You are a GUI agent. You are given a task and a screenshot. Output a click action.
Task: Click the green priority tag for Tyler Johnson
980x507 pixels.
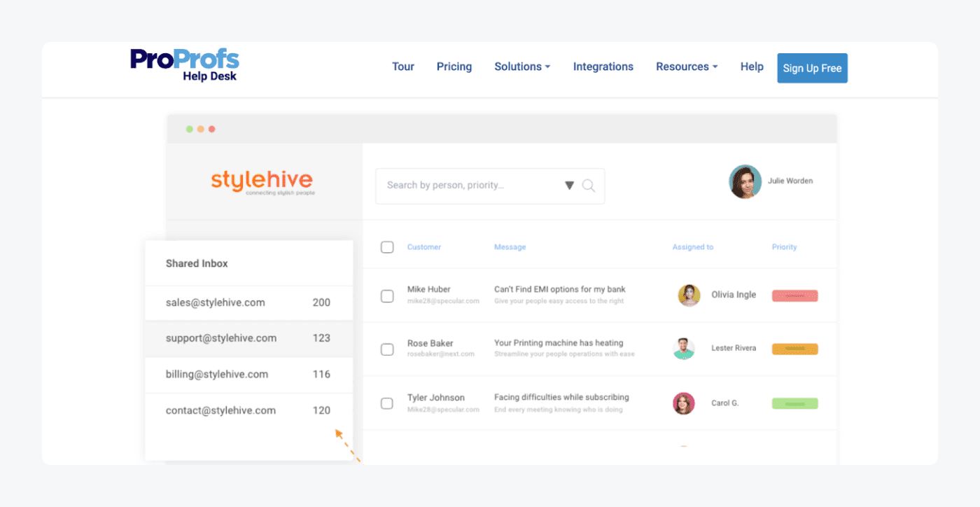coord(794,403)
